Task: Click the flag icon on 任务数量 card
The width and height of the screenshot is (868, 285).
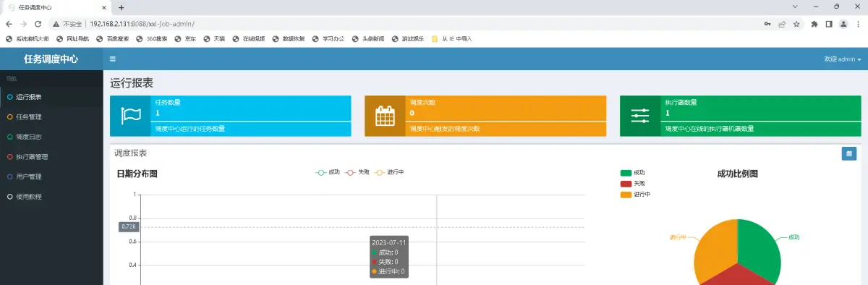Action: [130, 116]
